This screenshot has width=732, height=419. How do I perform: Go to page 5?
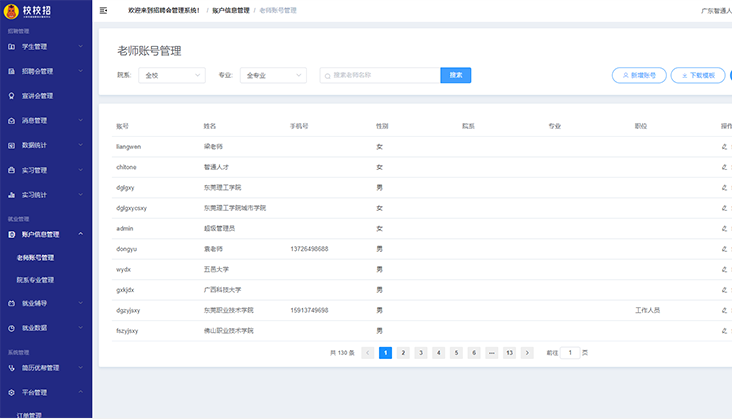457,353
